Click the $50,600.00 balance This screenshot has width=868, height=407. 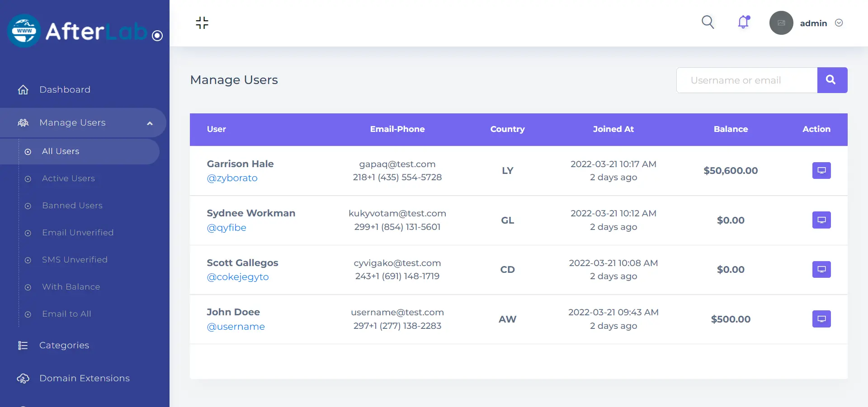point(731,171)
